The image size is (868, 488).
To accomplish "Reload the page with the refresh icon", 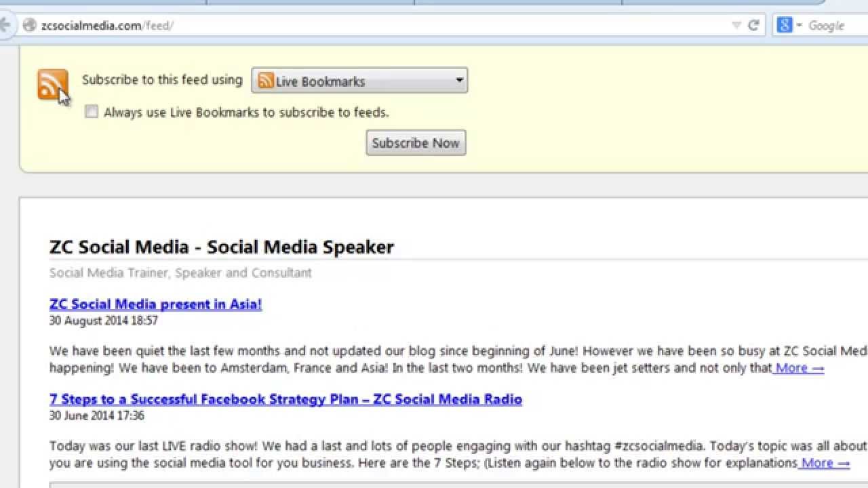I will (753, 26).
